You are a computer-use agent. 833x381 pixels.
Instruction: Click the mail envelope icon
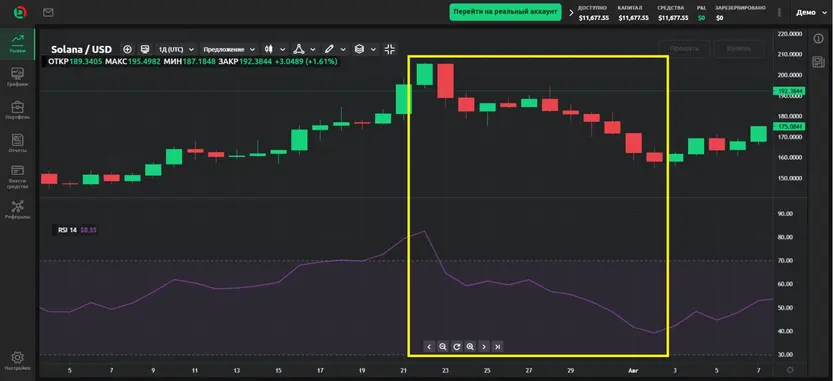[48, 12]
